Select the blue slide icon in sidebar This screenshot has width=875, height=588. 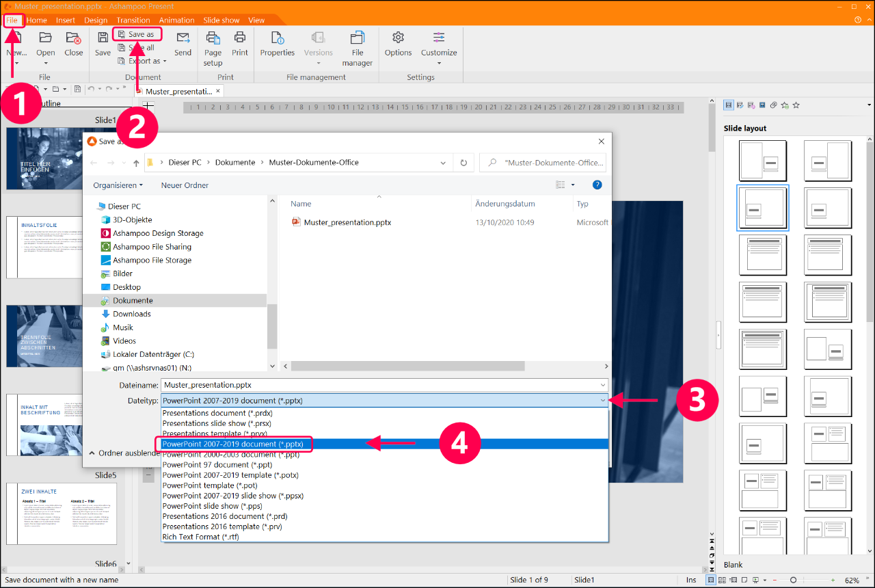(762, 105)
